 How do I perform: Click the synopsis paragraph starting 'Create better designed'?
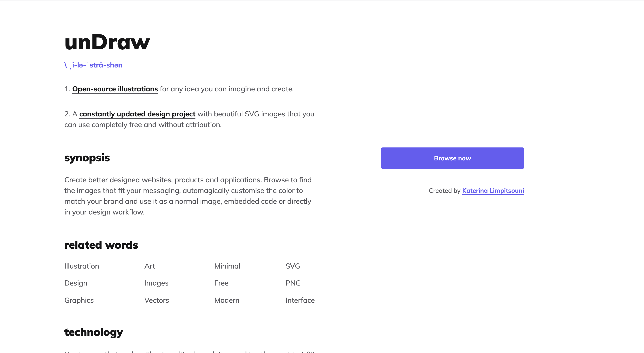pos(188,196)
